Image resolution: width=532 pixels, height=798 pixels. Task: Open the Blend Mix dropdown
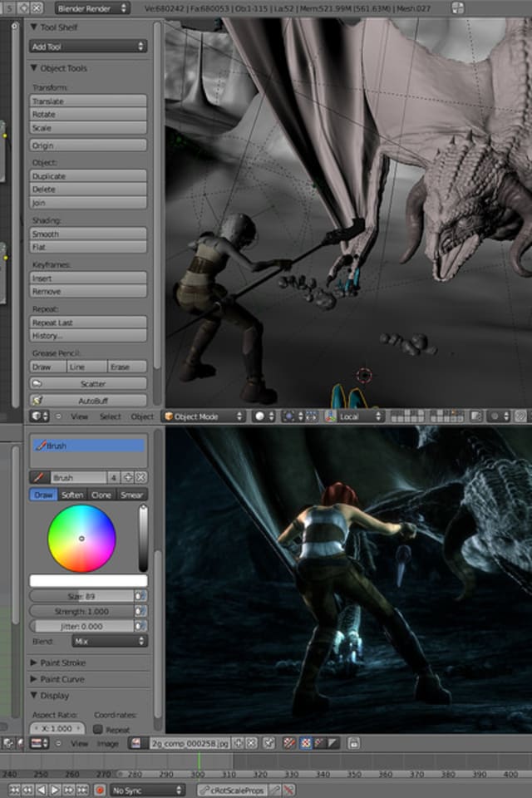110,641
